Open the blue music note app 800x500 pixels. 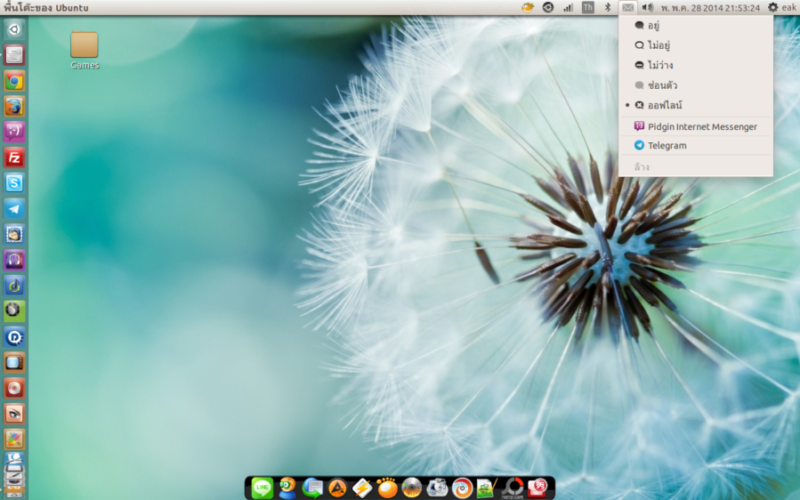14,285
